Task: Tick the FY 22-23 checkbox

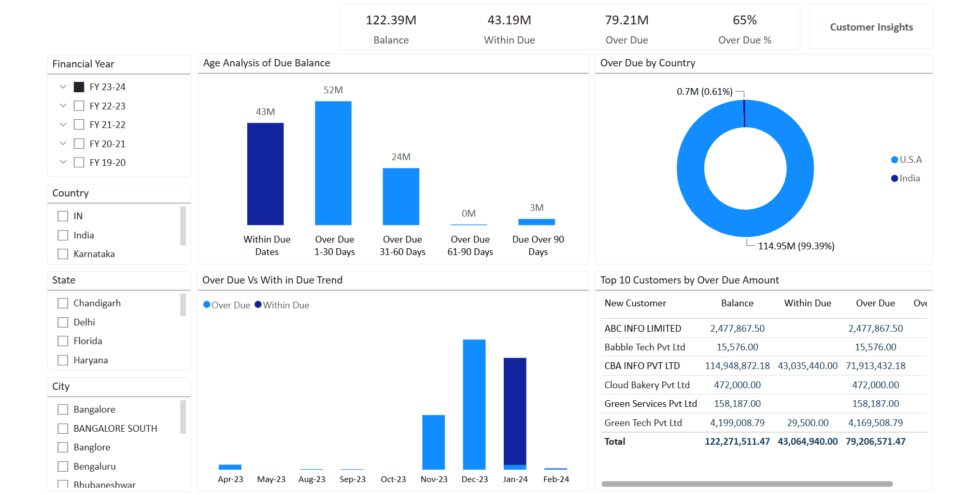Action: click(79, 106)
